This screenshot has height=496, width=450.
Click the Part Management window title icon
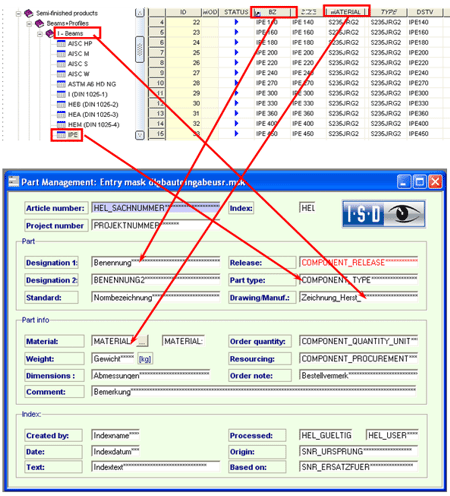pyautogui.click(x=14, y=182)
